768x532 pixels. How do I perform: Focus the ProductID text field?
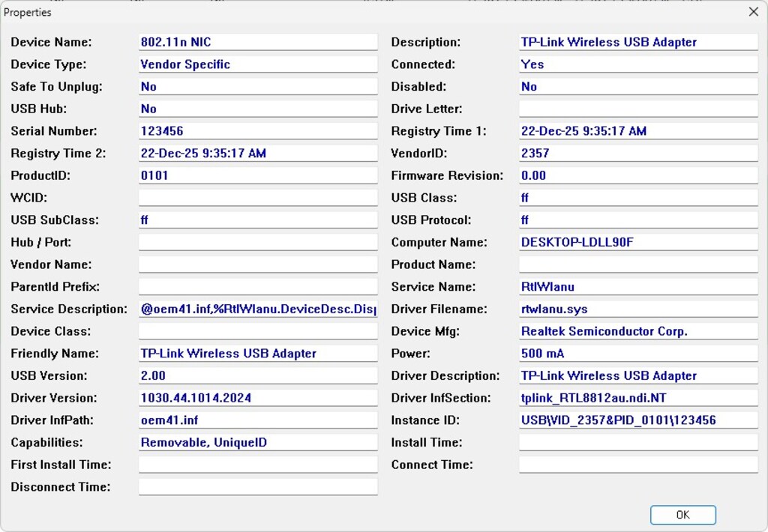[x=258, y=175]
